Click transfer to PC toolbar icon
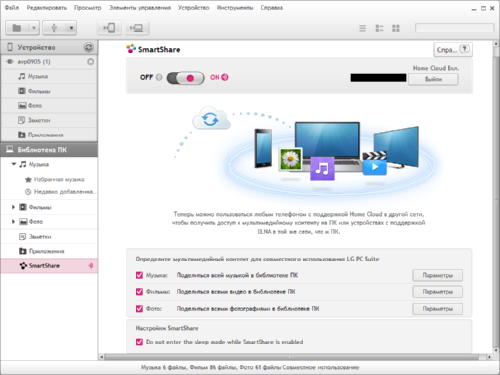The height and width of the screenshot is (375, 500). coord(137,28)
